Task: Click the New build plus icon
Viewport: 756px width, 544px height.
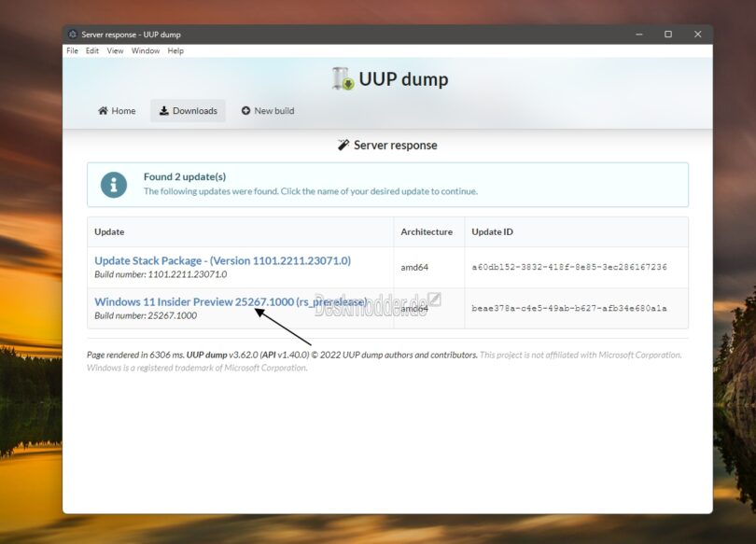Action: tap(244, 110)
